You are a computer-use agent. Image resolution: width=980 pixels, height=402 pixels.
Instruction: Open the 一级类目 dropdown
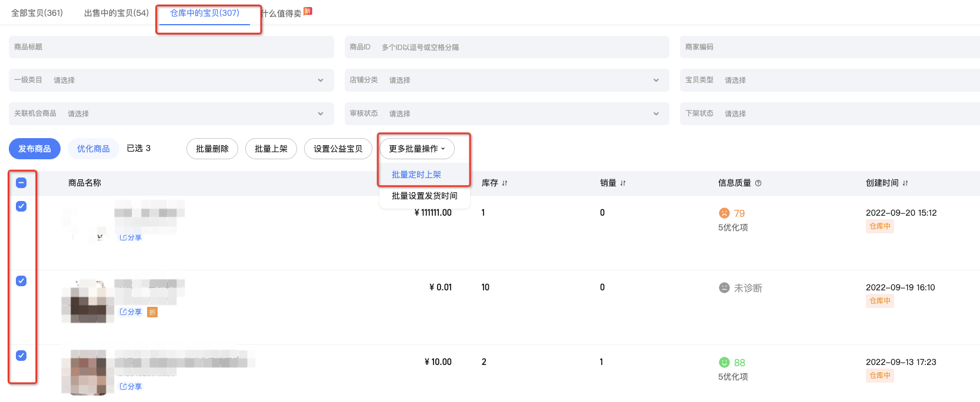[x=171, y=80]
